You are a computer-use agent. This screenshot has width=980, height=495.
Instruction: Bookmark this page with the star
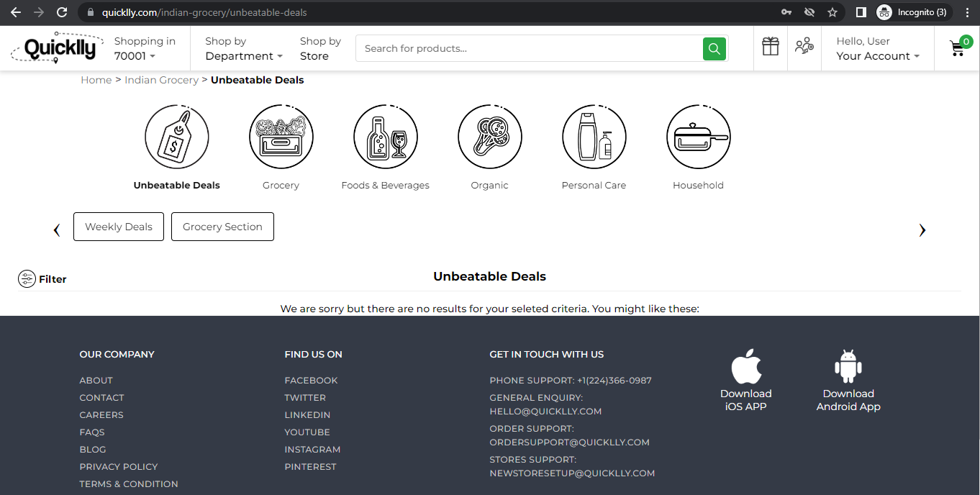pyautogui.click(x=832, y=12)
